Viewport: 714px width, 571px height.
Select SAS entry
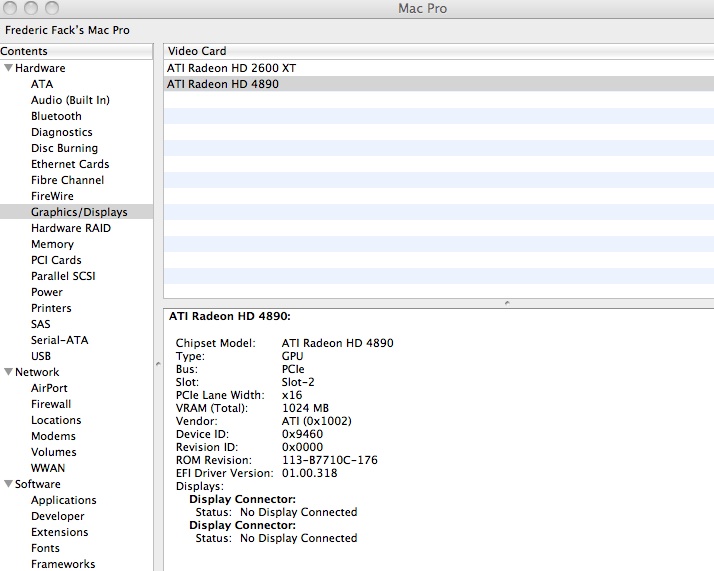pyautogui.click(x=41, y=324)
